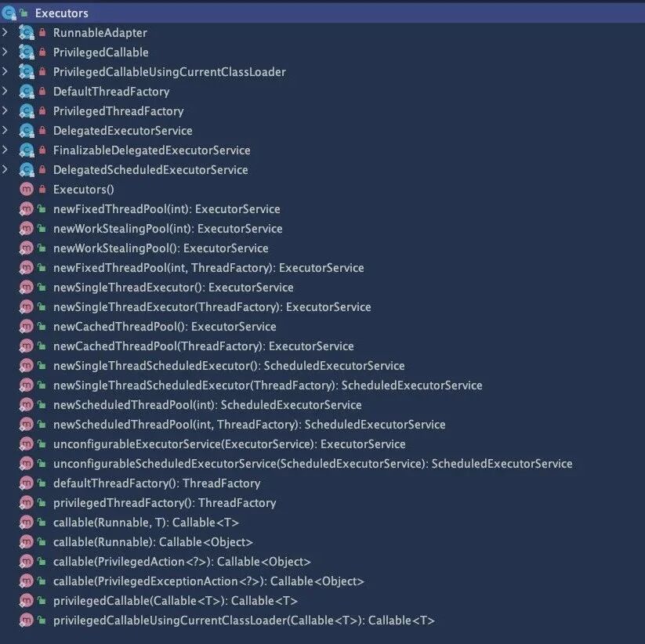Viewport: 645px width, 644px height.
Task: Select newScheduledThreadPool(int, ThreadFactory) method
Action: click(x=248, y=425)
